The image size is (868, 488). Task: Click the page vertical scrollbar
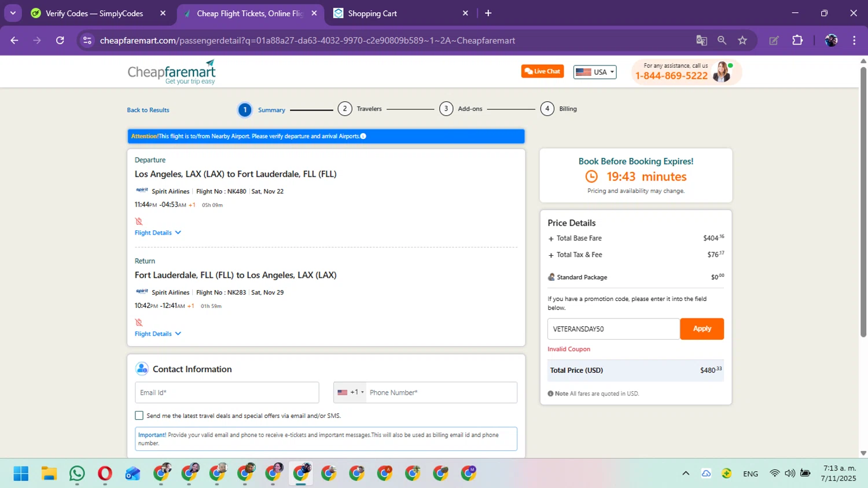[x=863, y=201]
